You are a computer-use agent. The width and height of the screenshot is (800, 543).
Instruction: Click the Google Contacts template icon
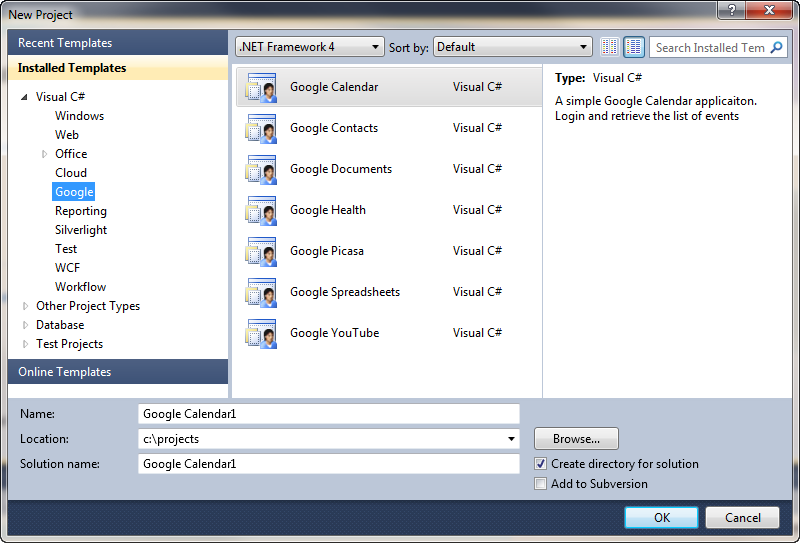[x=261, y=128]
